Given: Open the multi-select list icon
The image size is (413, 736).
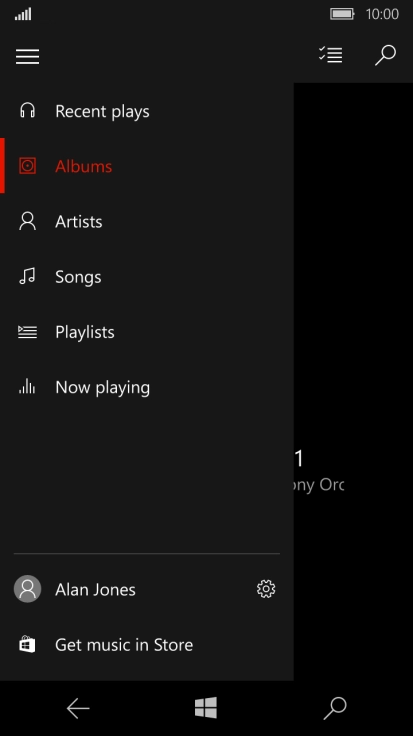Looking at the screenshot, I should click(330, 55).
